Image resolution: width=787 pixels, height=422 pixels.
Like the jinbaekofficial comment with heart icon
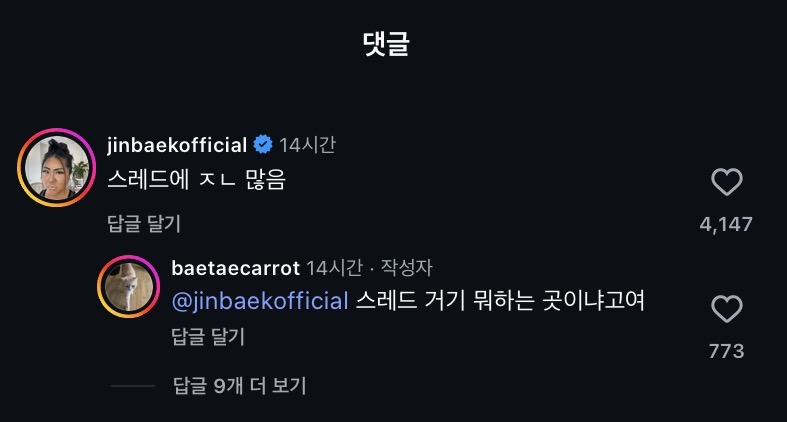(x=726, y=182)
